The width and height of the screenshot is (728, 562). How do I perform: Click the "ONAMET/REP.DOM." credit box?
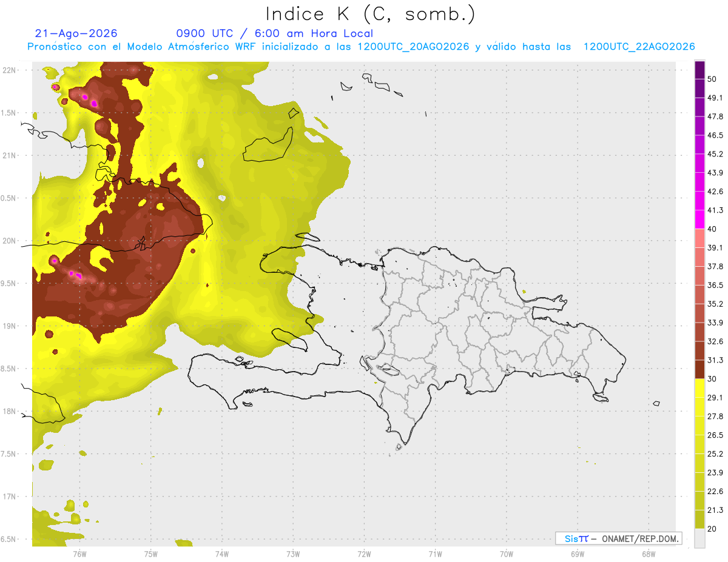click(618, 538)
